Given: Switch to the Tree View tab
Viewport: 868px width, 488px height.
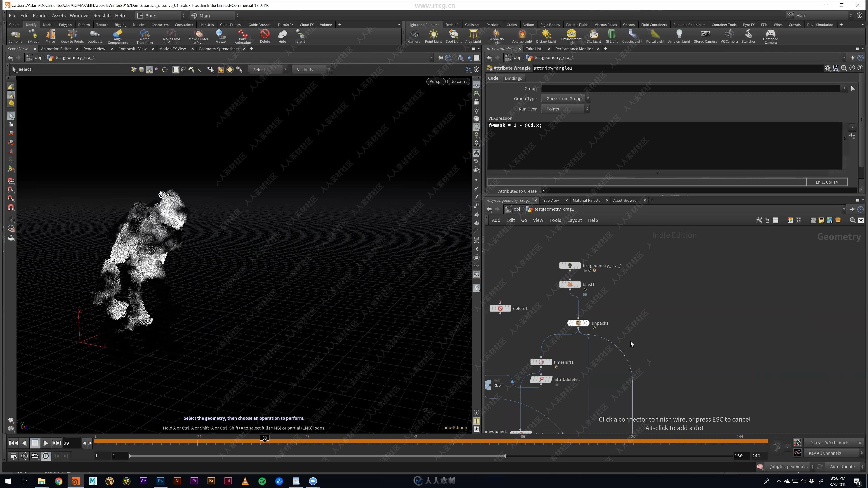Looking at the screenshot, I should tap(550, 200).
